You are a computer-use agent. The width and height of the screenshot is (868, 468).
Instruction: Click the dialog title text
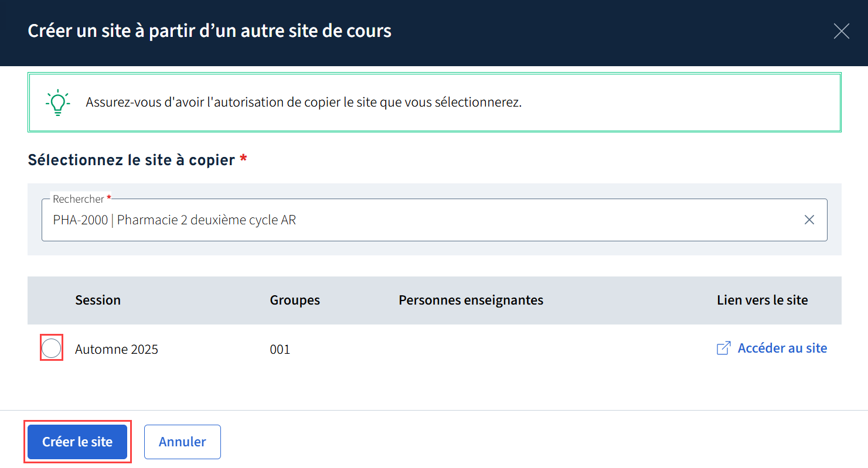209,31
